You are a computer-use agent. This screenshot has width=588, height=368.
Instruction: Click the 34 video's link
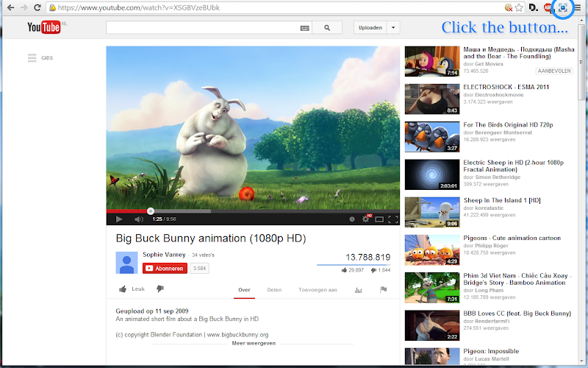(204, 255)
